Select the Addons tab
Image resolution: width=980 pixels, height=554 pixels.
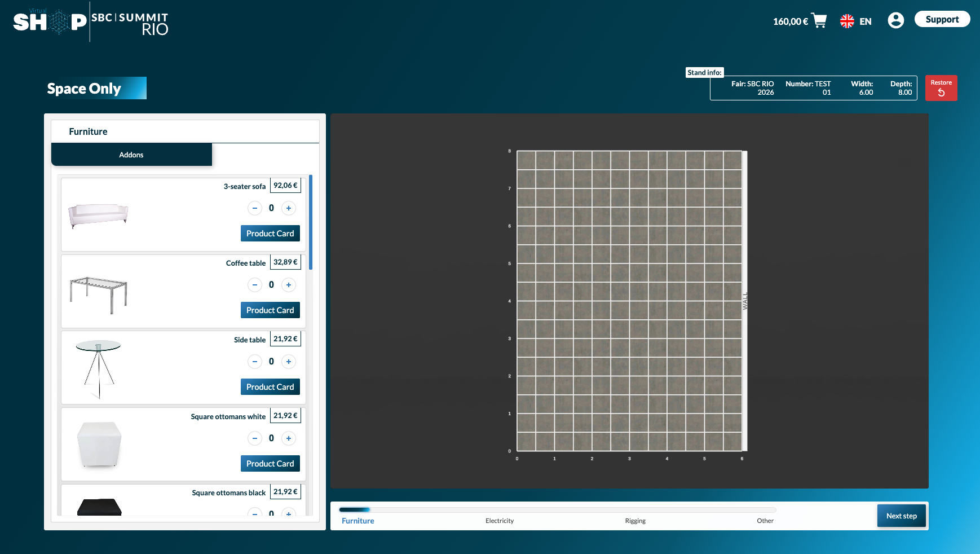coord(131,155)
